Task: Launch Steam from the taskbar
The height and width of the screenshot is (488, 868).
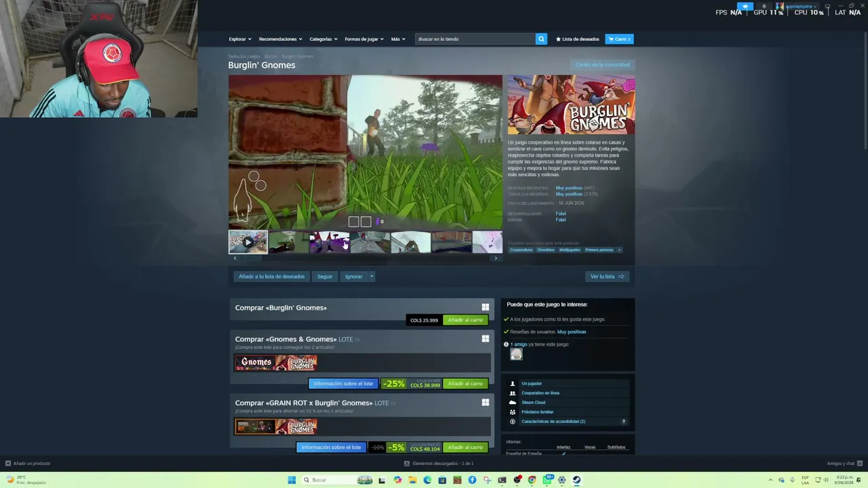Action: click(x=576, y=480)
